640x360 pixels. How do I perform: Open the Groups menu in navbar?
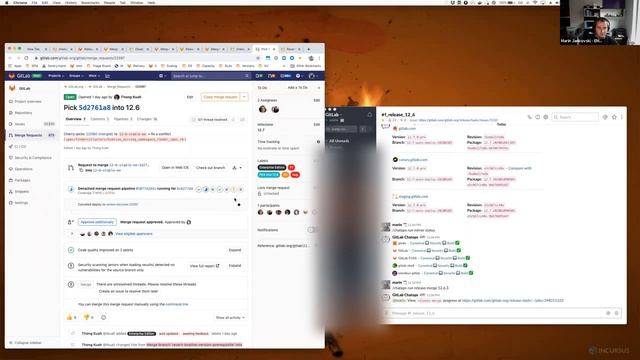tap(76, 76)
